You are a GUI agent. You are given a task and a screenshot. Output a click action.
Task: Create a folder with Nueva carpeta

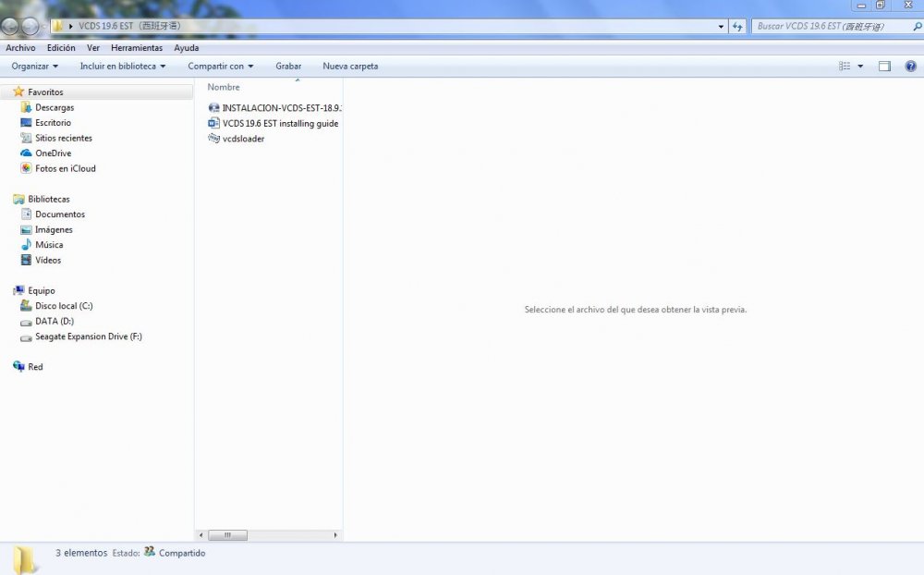click(350, 66)
